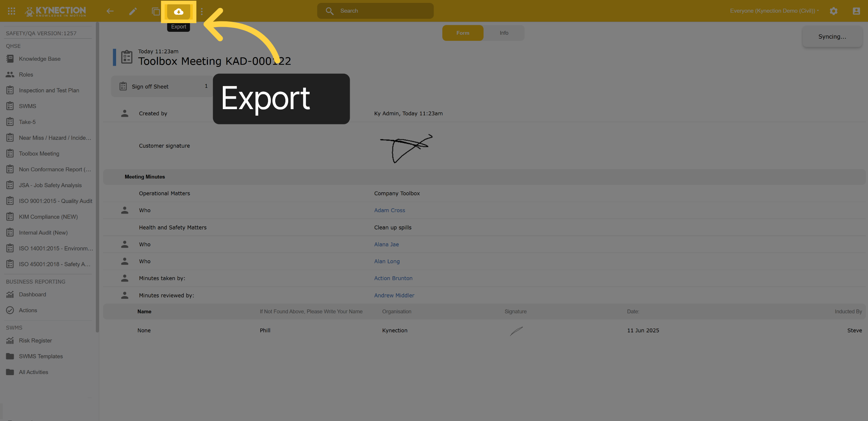The height and width of the screenshot is (421, 868).
Task: Go back with the arrow icon
Action: pos(110,11)
